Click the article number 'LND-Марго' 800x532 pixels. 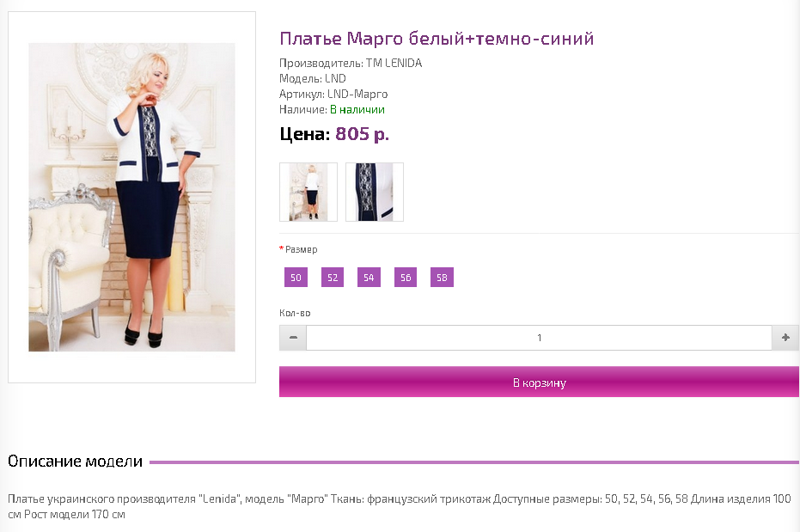(x=357, y=94)
